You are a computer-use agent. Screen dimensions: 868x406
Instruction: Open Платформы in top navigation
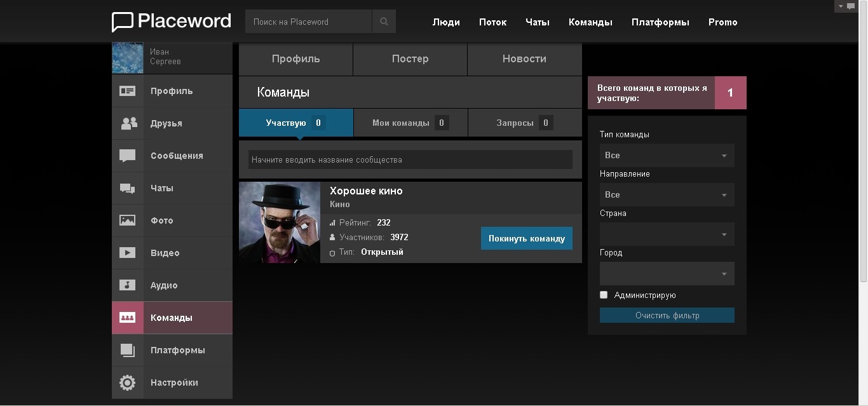pyautogui.click(x=660, y=22)
